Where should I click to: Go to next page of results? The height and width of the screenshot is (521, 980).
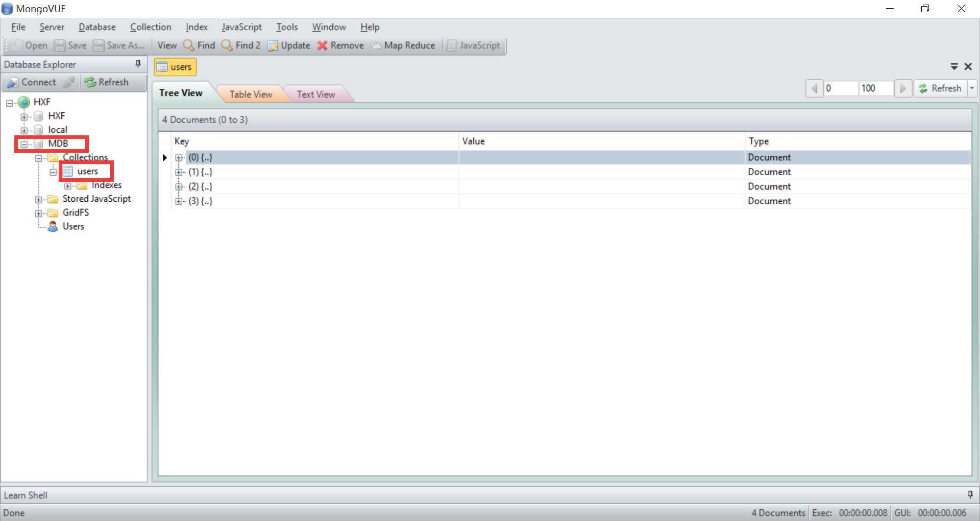[903, 88]
